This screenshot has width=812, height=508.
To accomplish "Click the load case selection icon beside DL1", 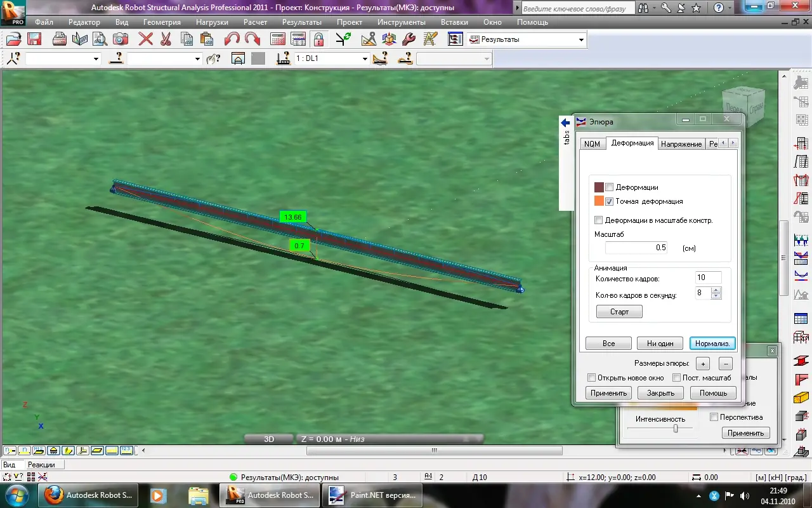I will coord(284,58).
